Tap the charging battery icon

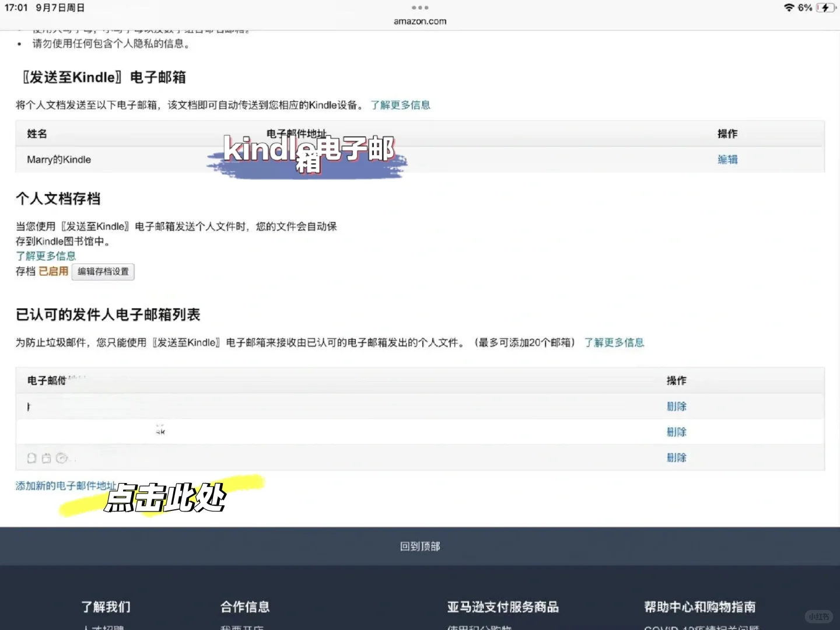[825, 8]
